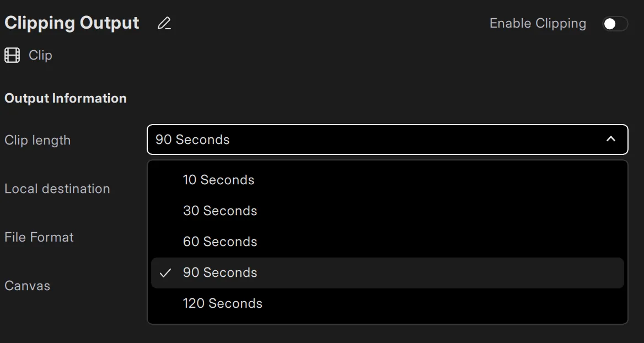
Task: Click the Clip length field showing 90 Seconds
Action: pyautogui.click(x=386, y=140)
